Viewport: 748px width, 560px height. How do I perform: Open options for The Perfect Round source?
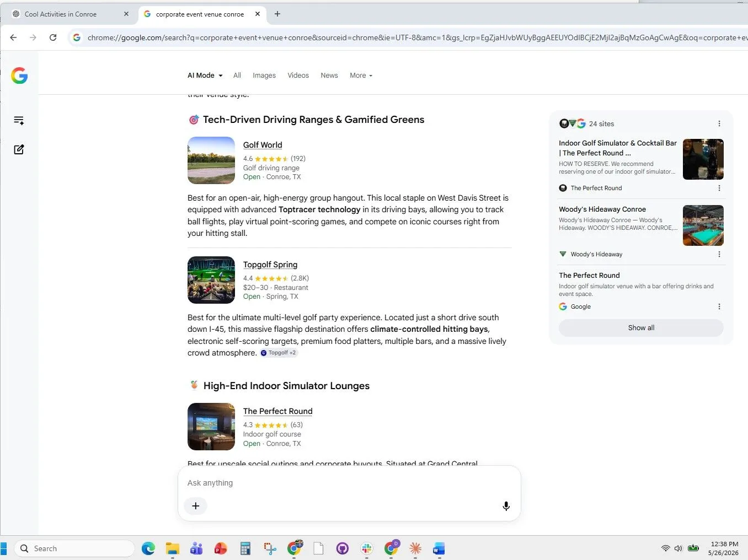(x=719, y=188)
